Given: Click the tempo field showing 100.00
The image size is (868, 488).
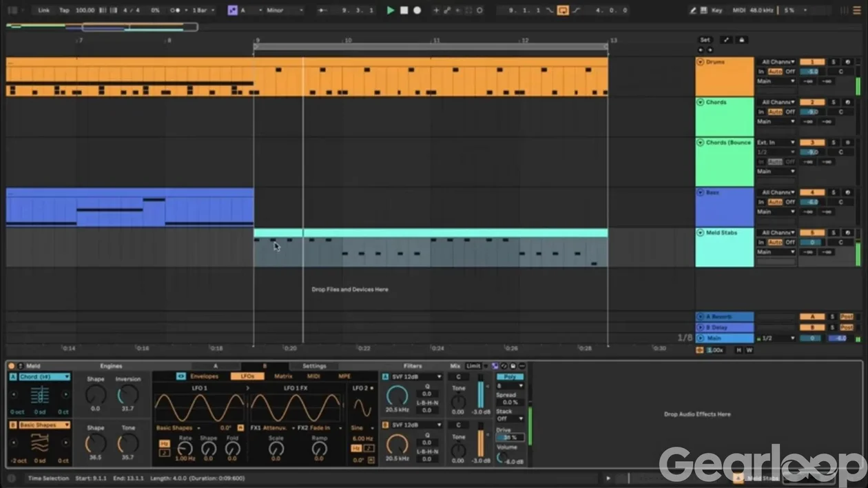Looking at the screenshot, I should (x=85, y=10).
